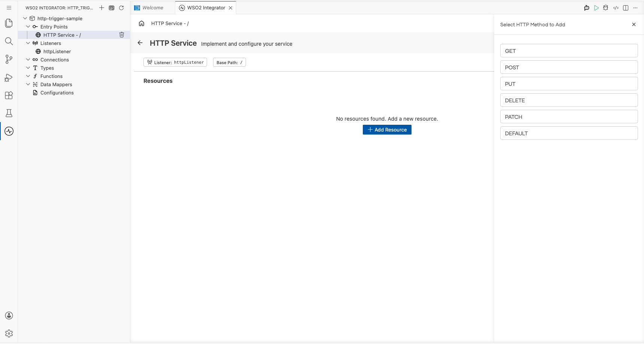This screenshot has height=344, width=644.
Task: Open the Testing flask icon
Action: pos(9,113)
